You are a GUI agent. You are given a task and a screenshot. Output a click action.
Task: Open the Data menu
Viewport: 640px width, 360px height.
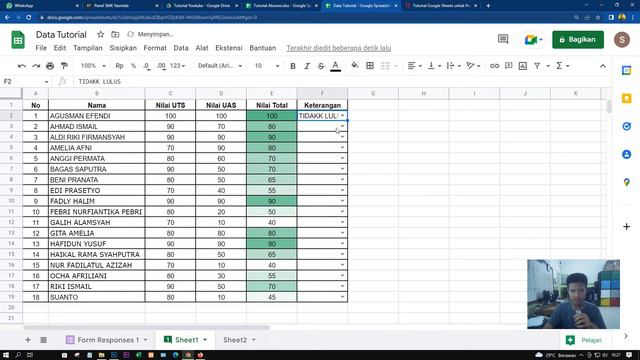(181, 48)
